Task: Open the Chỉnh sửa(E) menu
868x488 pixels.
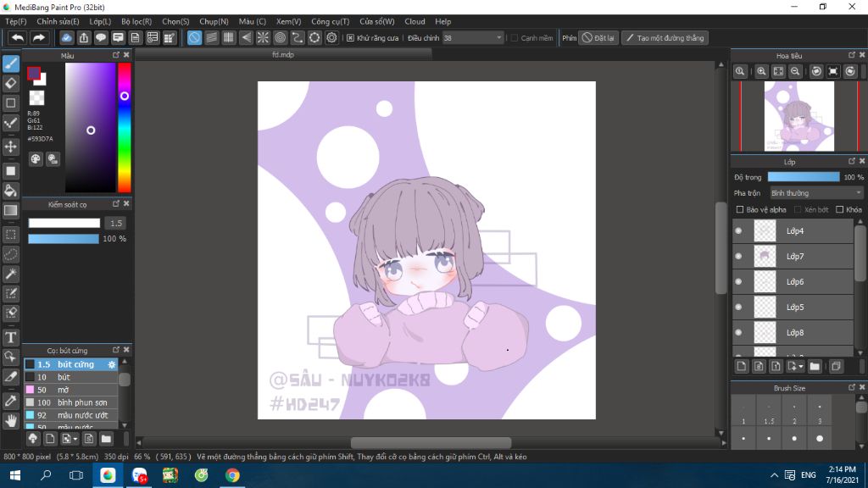Action: point(58,21)
